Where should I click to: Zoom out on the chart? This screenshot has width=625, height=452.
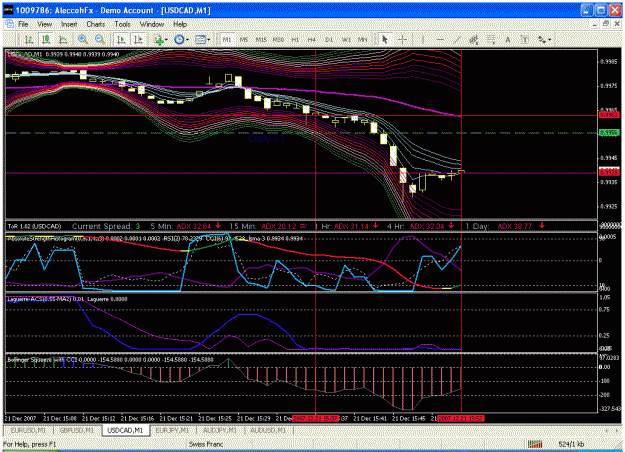100,39
